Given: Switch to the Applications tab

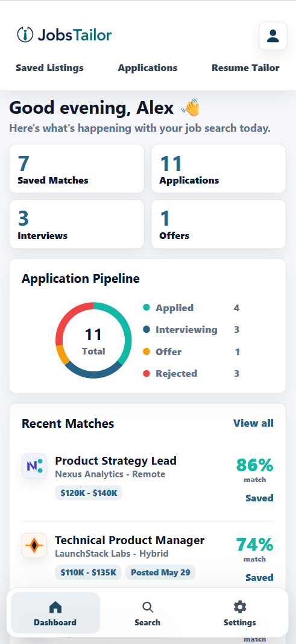Looking at the screenshot, I should click(x=148, y=68).
